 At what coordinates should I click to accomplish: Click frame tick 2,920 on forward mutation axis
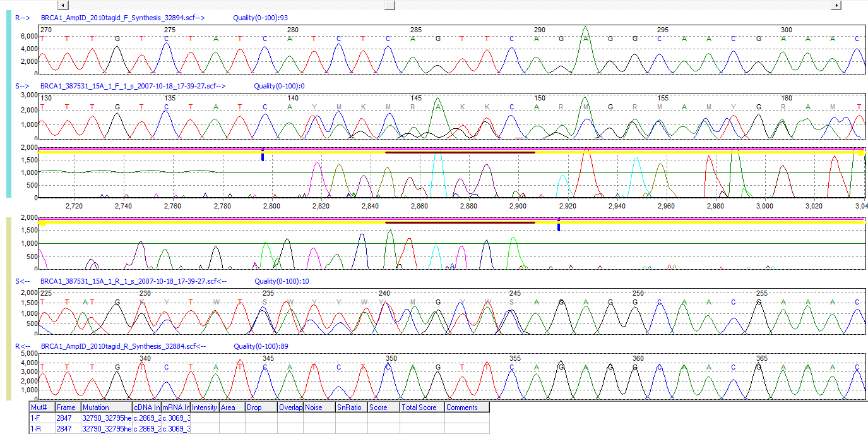click(x=568, y=206)
